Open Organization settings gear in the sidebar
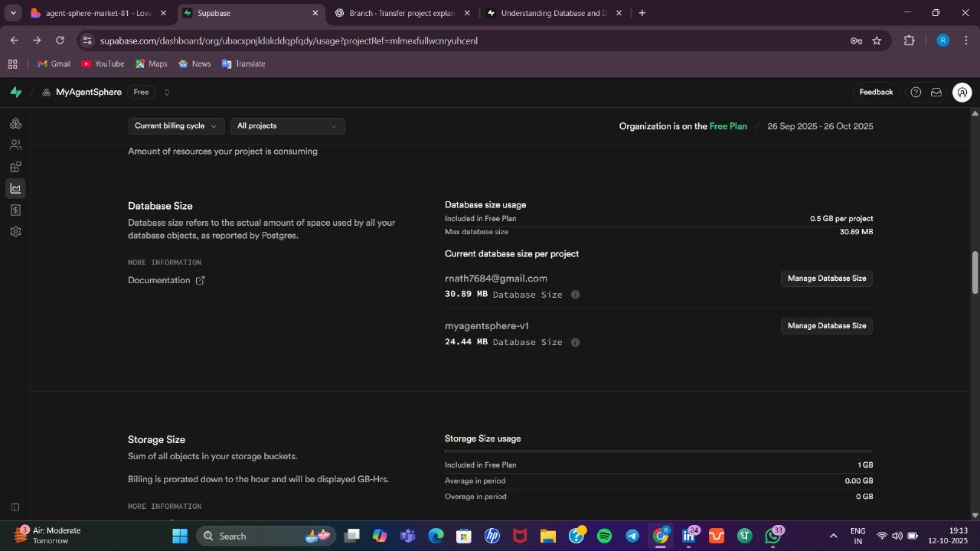The height and width of the screenshot is (551, 980). pyautogui.click(x=15, y=231)
